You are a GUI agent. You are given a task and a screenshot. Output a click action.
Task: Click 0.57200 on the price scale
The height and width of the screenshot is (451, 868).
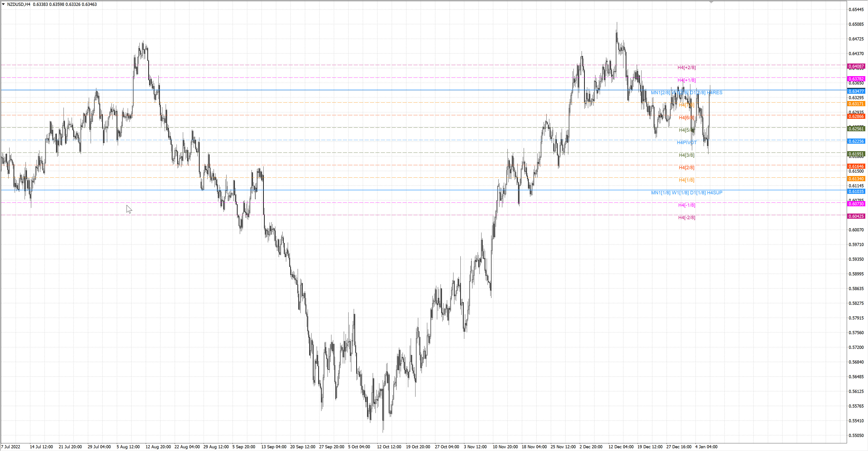click(x=856, y=347)
